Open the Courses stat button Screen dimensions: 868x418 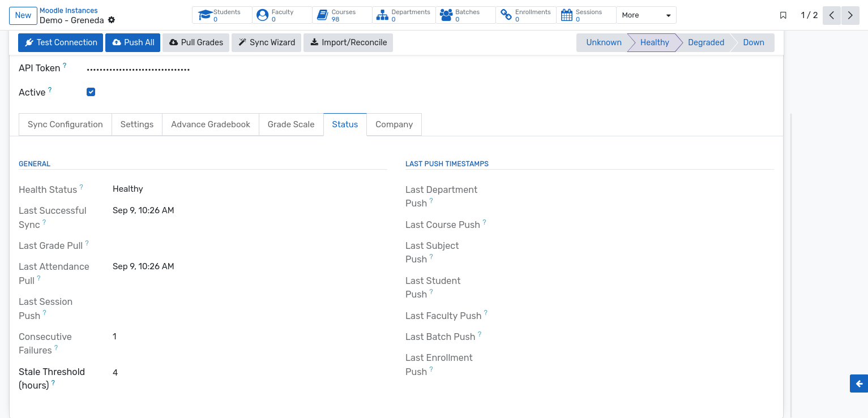[342, 15]
